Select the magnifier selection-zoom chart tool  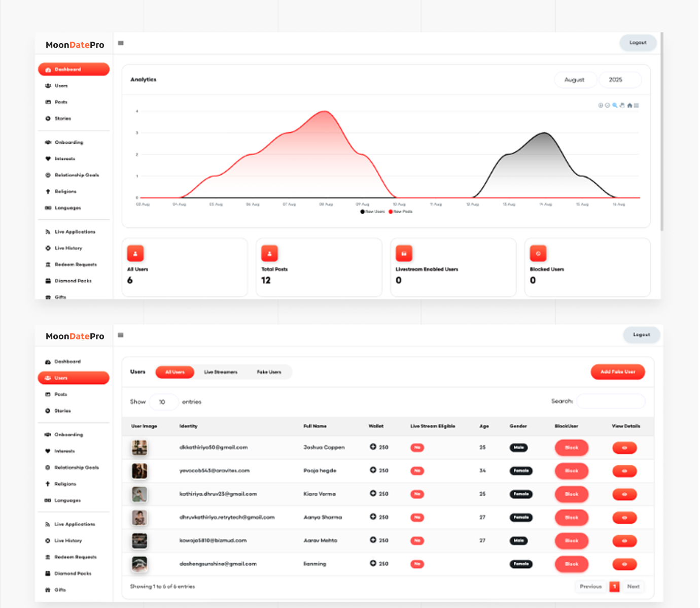point(615,106)
